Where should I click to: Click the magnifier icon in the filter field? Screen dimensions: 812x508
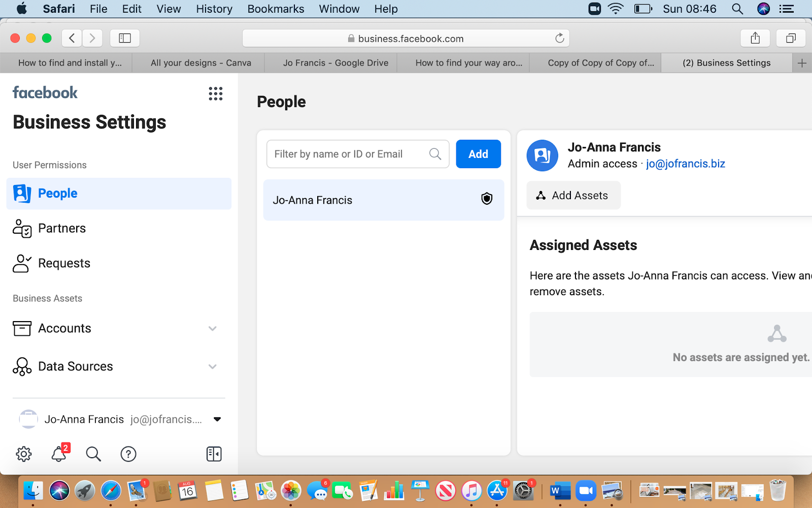435,154
